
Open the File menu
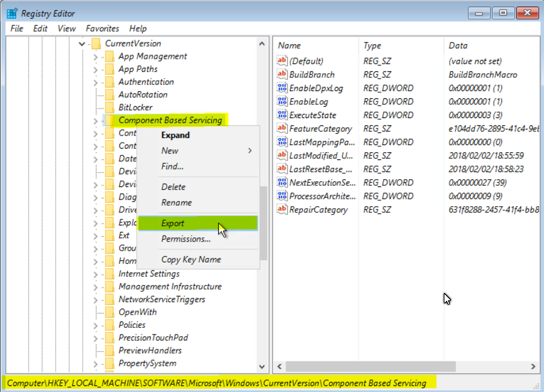coord(17,28)
